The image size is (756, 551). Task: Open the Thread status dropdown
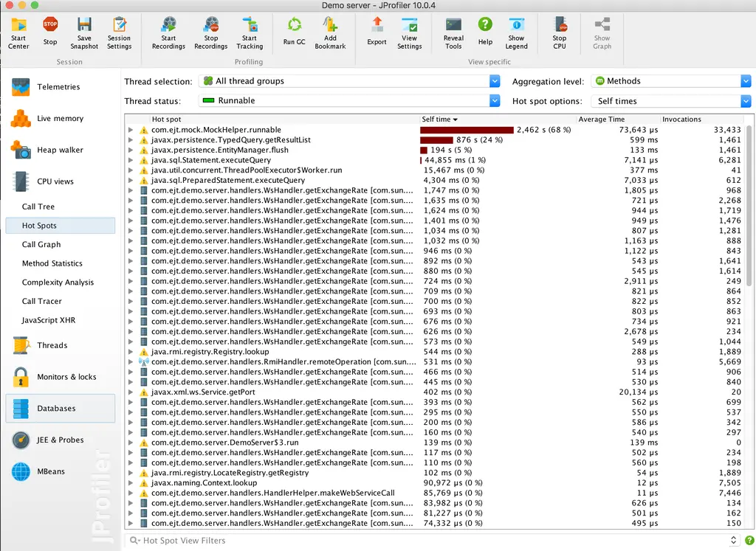coord(349,100)
